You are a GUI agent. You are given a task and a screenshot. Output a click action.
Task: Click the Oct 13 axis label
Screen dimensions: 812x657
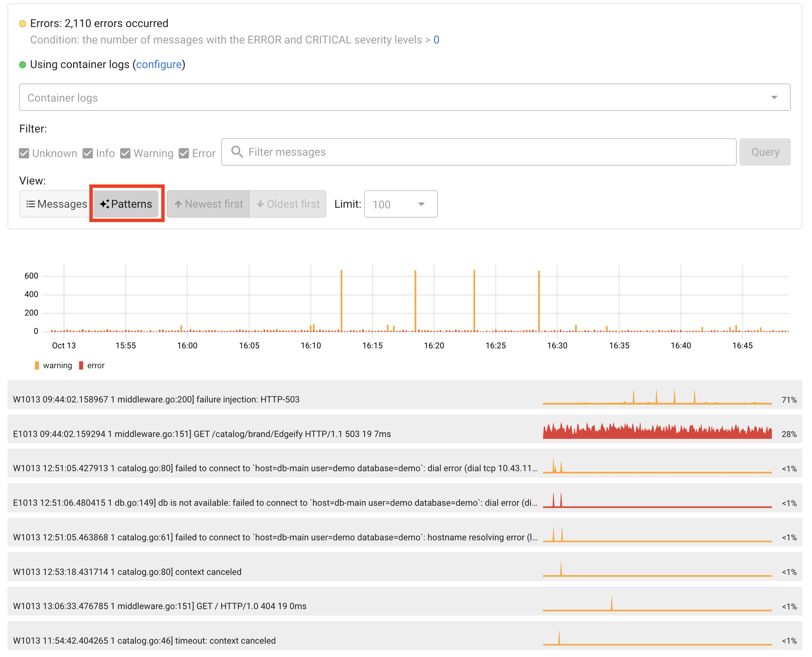click(x=64, y=346)
